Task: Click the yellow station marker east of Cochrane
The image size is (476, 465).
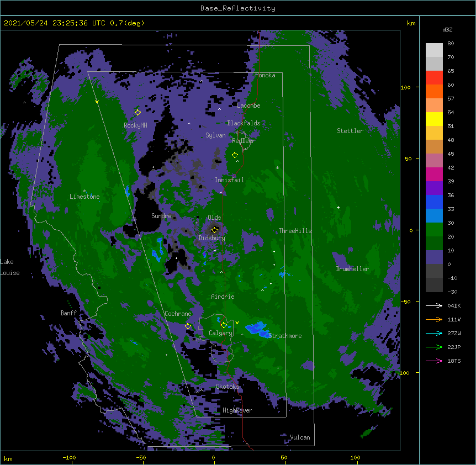Action: [188, 326]
